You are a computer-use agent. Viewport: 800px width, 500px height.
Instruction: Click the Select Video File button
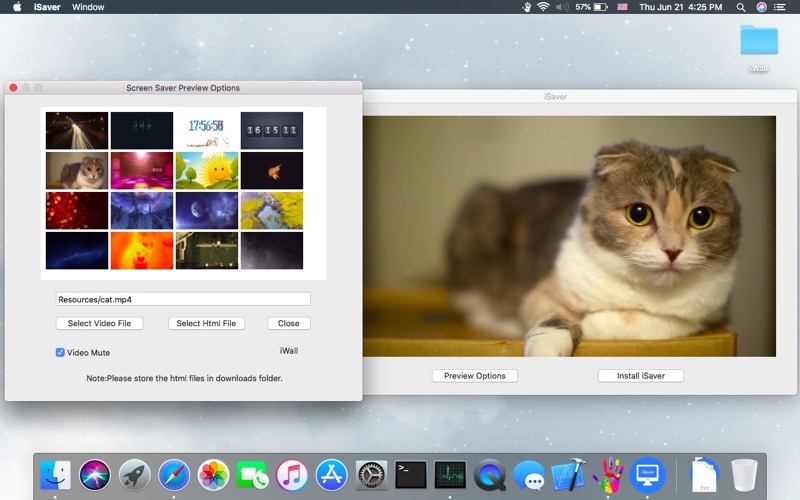pos(99,323)
